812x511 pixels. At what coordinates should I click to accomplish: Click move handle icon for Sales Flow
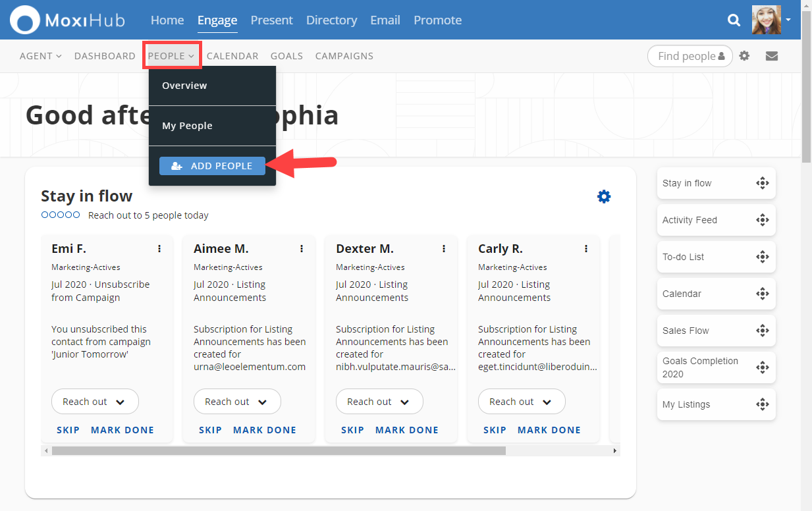(x=762, y=331)
